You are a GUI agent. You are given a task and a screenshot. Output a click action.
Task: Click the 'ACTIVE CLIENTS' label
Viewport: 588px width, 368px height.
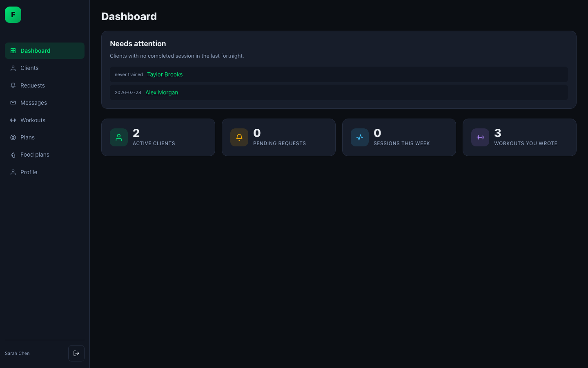click(154, 144)
